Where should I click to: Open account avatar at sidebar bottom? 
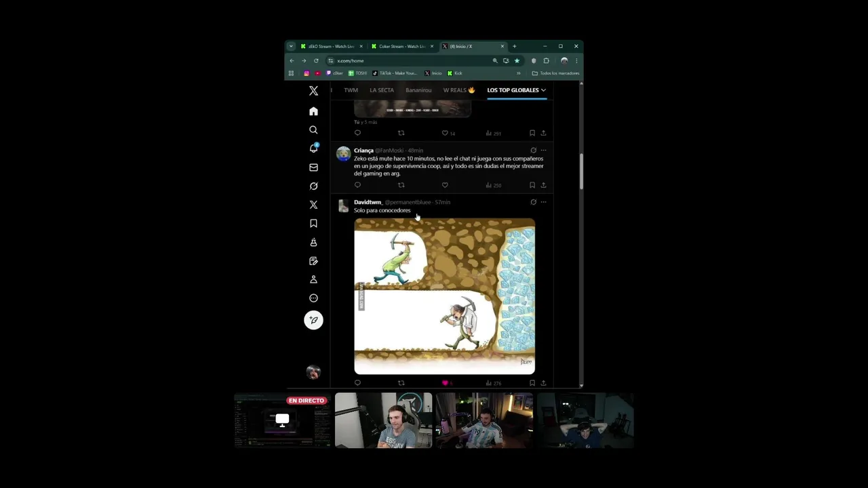click(x=313, y=372)
